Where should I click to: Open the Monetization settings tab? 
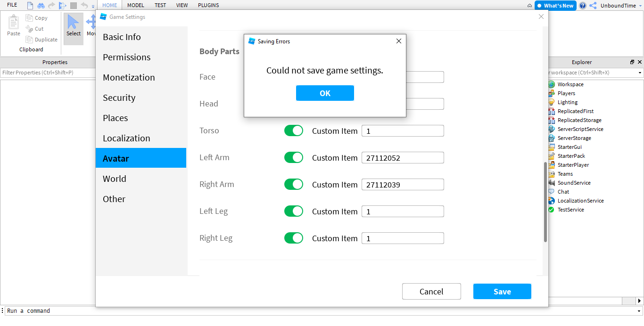tap(129, 77)
